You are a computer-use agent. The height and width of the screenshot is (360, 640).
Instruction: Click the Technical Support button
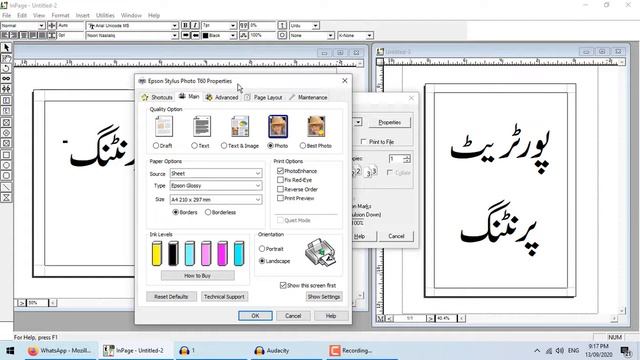pos(224,297)
